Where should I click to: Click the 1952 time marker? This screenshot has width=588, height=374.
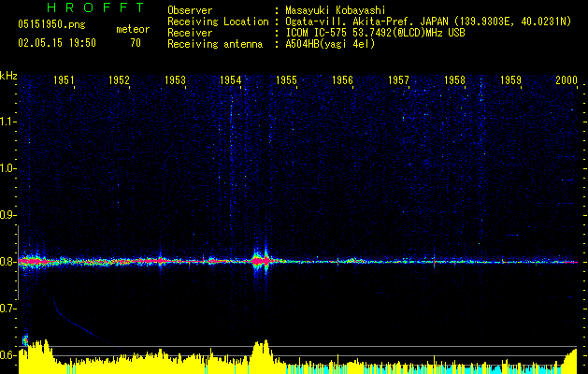pyautogui.click(x=120, y=80)
